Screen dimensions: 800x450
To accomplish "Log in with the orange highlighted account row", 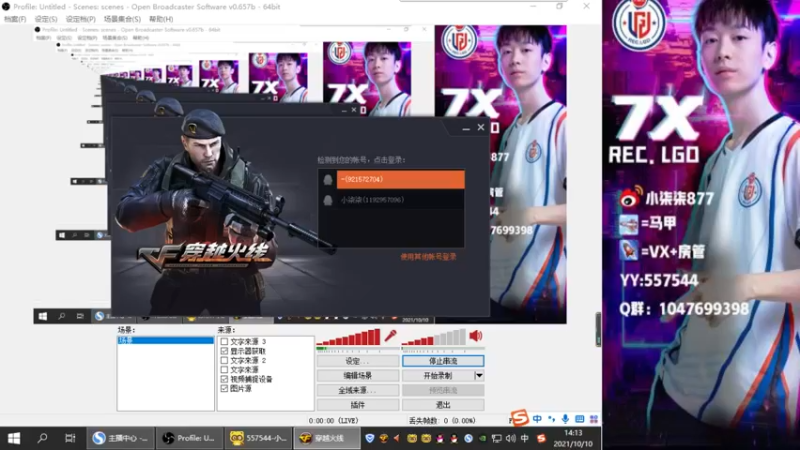I will click(401, 180).
